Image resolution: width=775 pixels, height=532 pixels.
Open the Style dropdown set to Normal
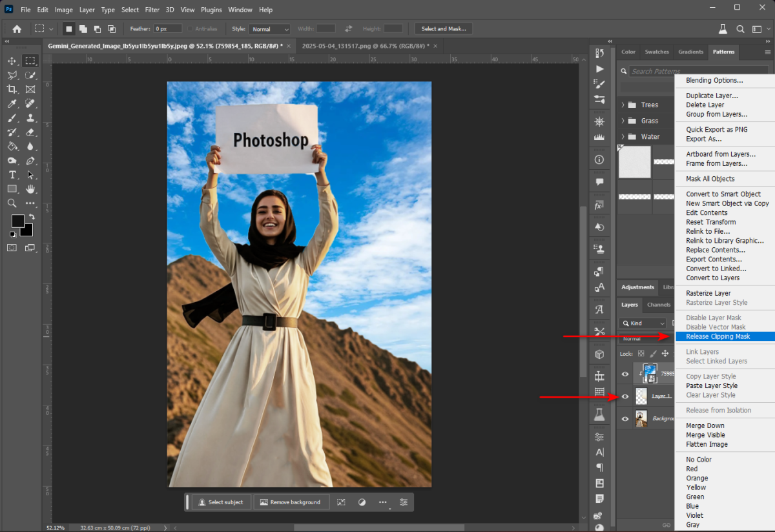pyautogui.click(x=269, y=29)
